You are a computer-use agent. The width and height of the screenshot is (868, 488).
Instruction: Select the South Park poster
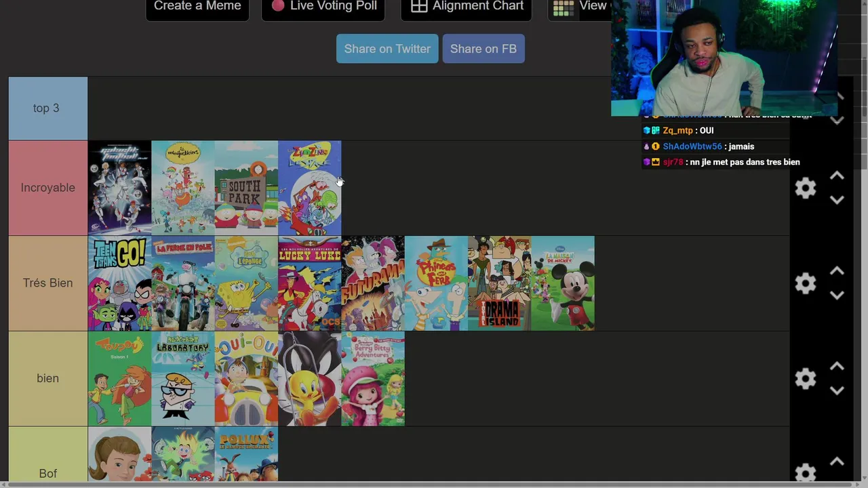click(246, 188)
